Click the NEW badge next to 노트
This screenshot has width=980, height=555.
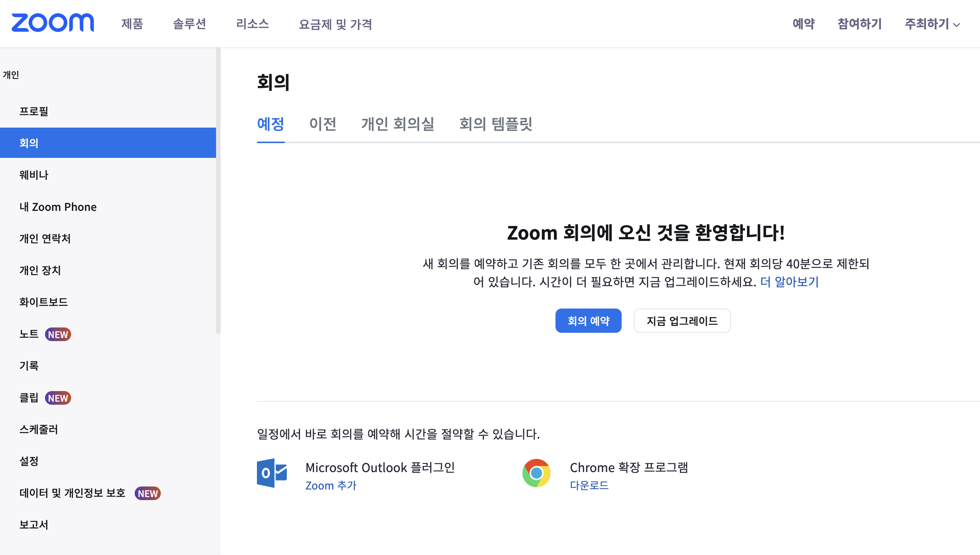58,334
